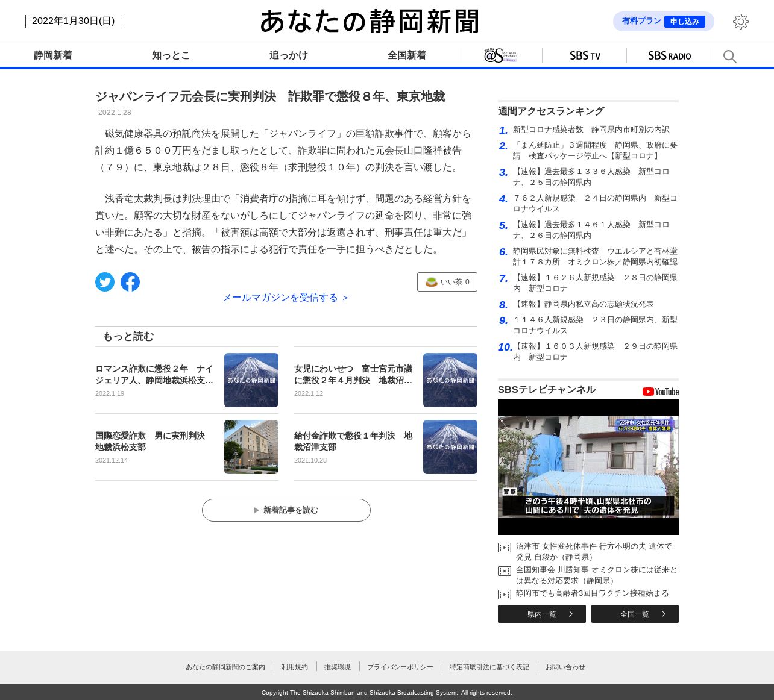Share article on Facebook
This screenshot has height=700, width=774.
[x=130, y=282]
